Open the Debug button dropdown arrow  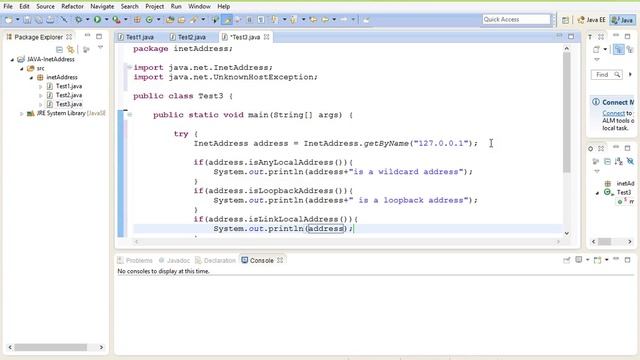[87, 20]
